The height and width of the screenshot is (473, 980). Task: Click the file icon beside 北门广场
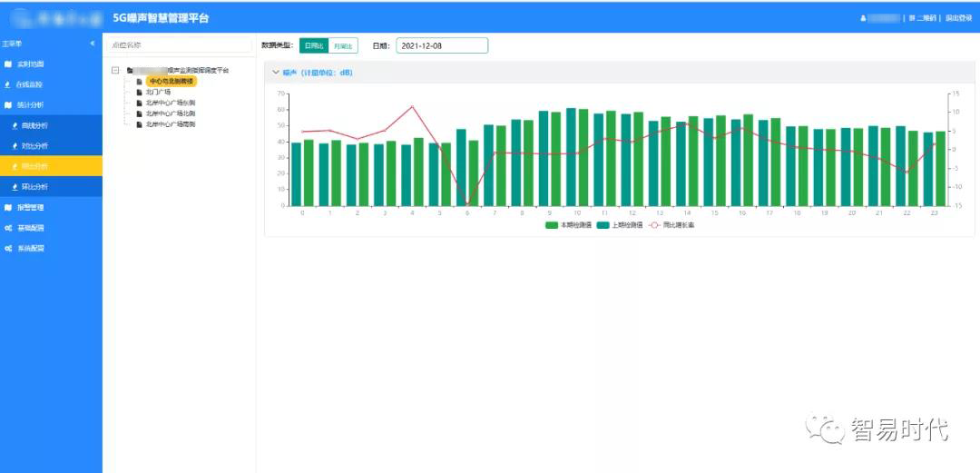140,92
